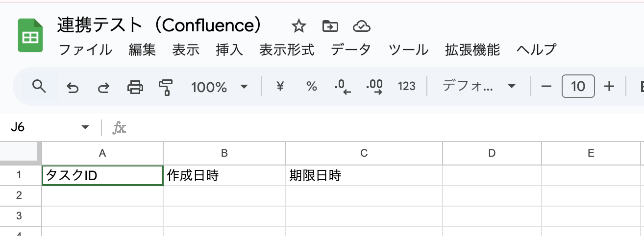Expand the name box dropdown arrow
Image resolution: width=644 pixels, height=236 pixels.
[85, 128]
